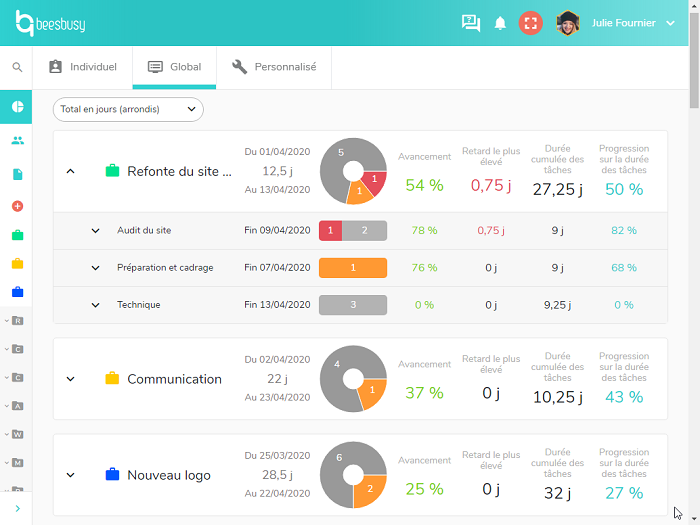This screenshot has width=700, height=525.
Task: Click the 'Nouveau logo' project title
Action: 169,475
